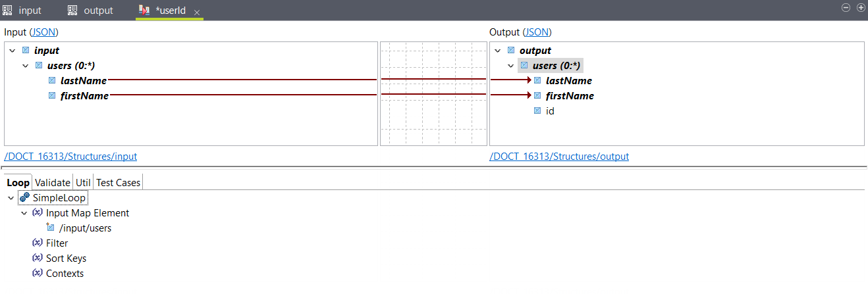Screen dimensions: 868x294
Task: Click the maximize panel icon at top right
Action: (860, 7)
